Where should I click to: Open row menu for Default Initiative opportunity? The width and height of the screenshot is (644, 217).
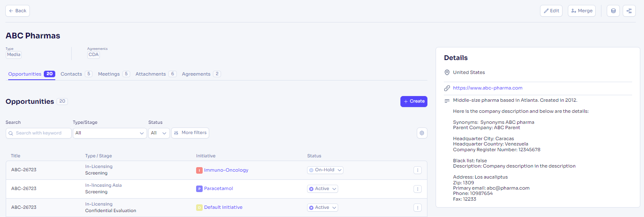click(417, 208)
